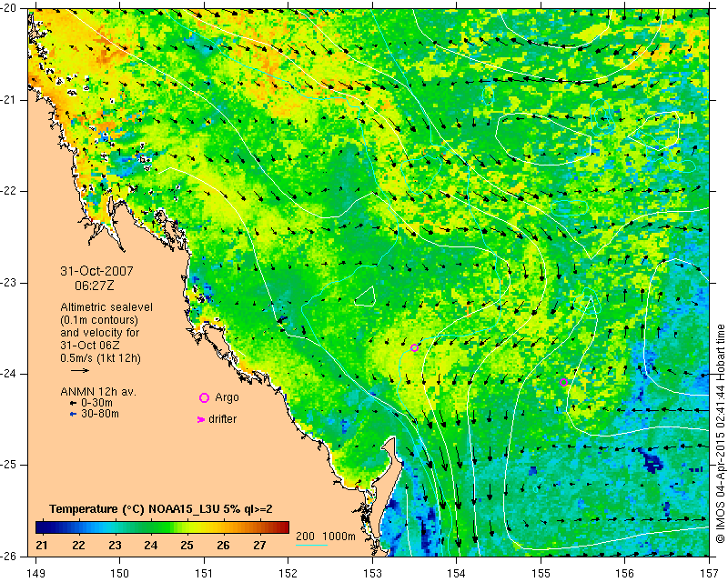
Task: Click the "Temperature (°C) NOAA15_L3U 5% ql>=2" title
Action: [161, 509]
